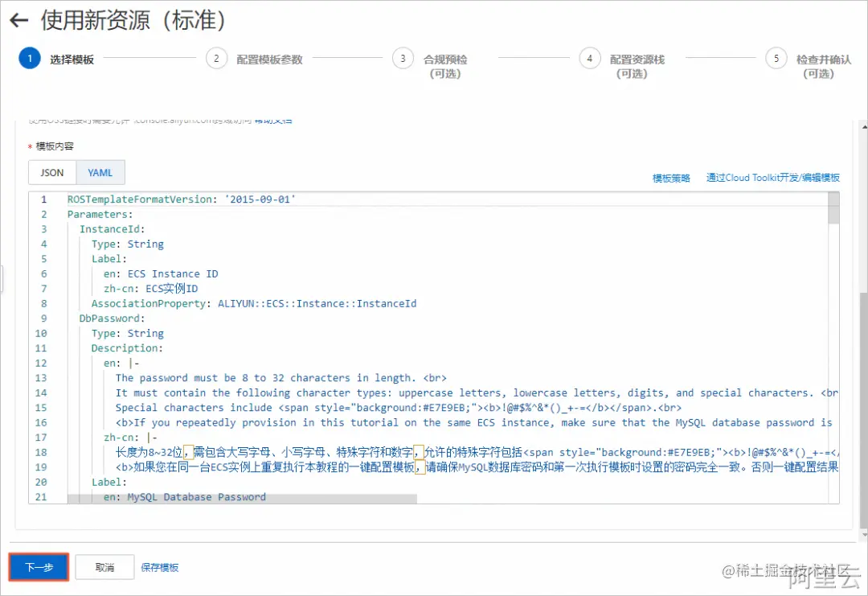The height and width of the screenshot is (596, 868).
Task: Click 'zh-cn: ECS实例ID' line
Action: (x=150, y=289)
